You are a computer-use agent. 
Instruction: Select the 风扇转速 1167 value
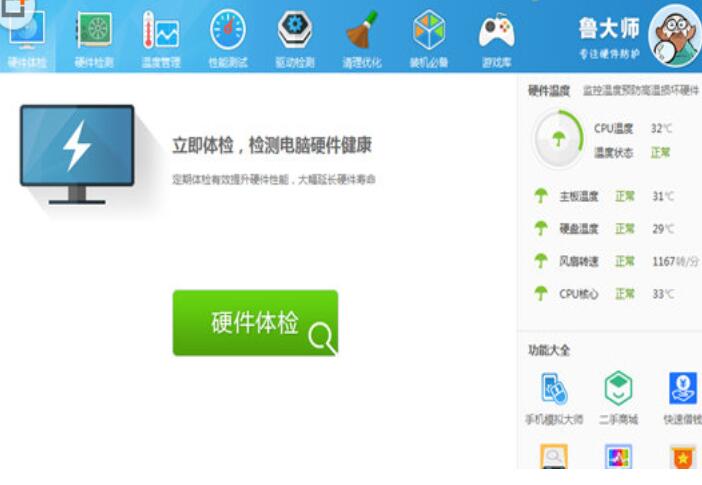(x=676, y=261)
